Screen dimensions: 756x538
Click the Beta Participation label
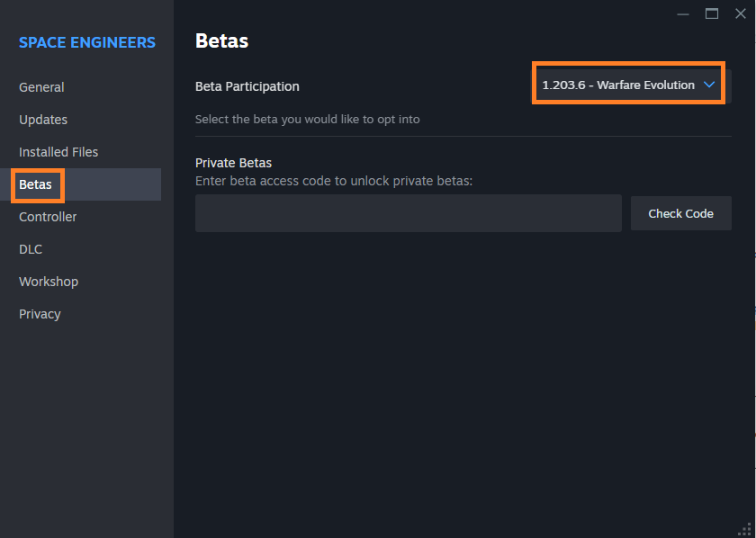[x=247, y=86]
